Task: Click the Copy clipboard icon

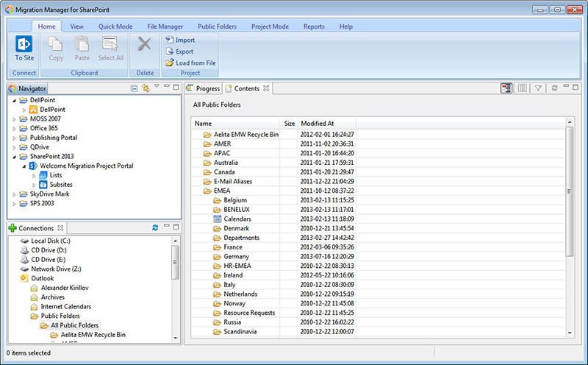Action: click(x=56, y=44)
